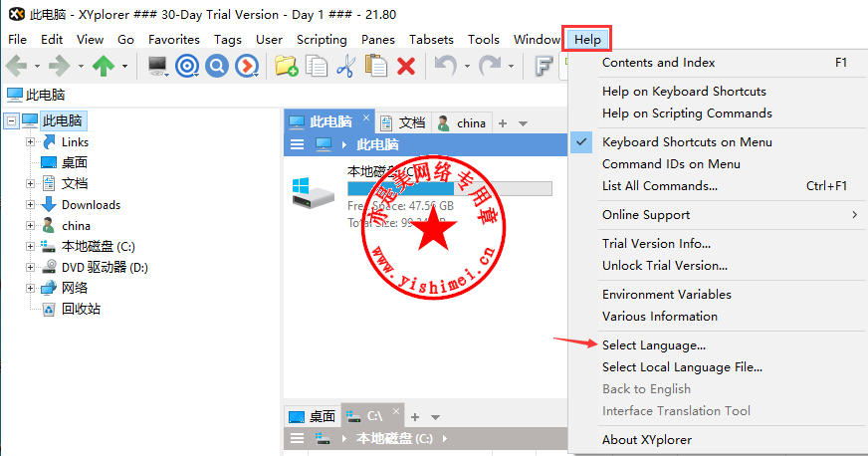The width and height of the screenshot is (868, 456).
Task: Close the 此电脑 tab with its X
Action: pyautogui.click(x=366, y=117)
